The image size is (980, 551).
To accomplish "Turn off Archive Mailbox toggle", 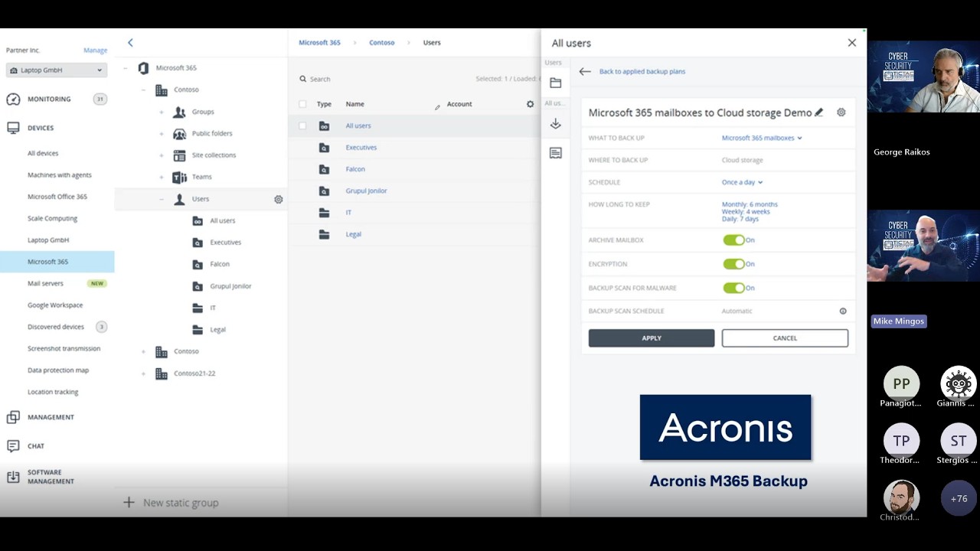I will [x=733, y=240].
